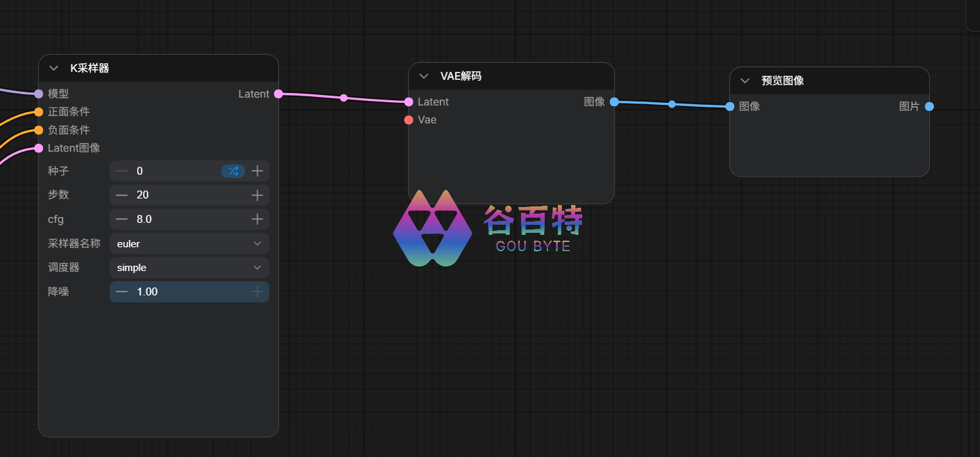Decrease 种子 value with minus
Viewport: 980px width, 457px height.
(122, 171)
